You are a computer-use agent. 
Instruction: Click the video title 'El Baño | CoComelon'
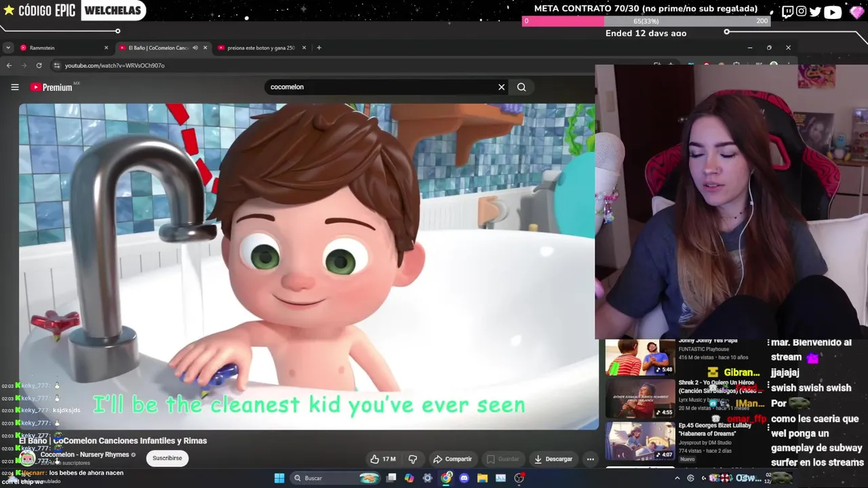tap(113, 441)
